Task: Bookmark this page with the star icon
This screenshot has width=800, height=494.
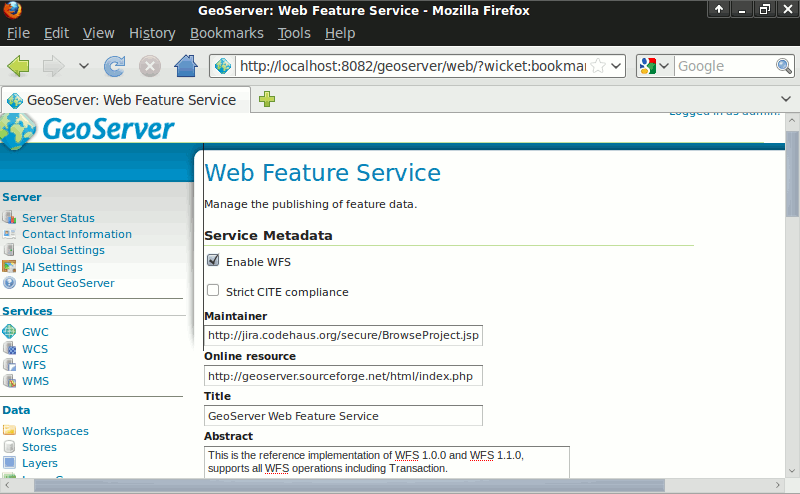Action: coord(598,66)
